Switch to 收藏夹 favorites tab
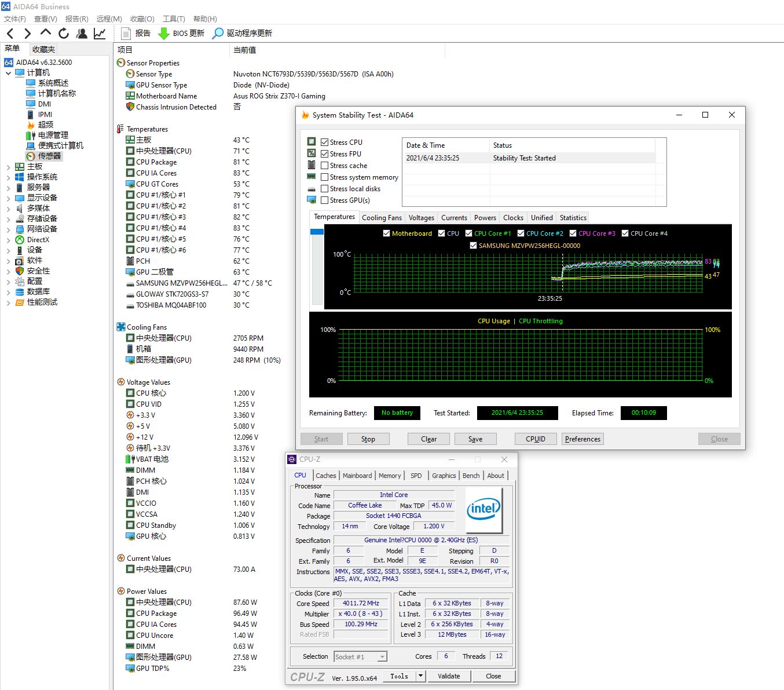This screenshot has height=690, width=784. coord(43,49)
